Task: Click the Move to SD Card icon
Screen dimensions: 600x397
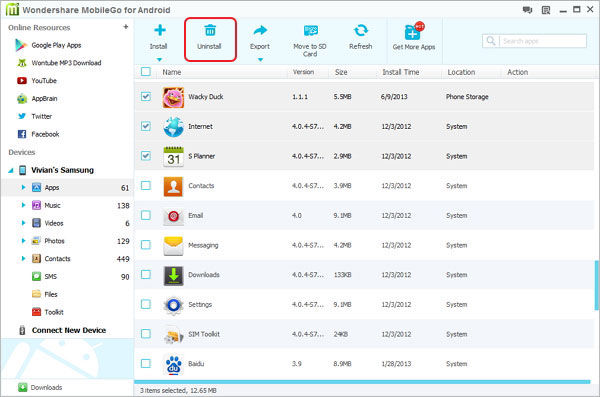Action: point(310,30)
